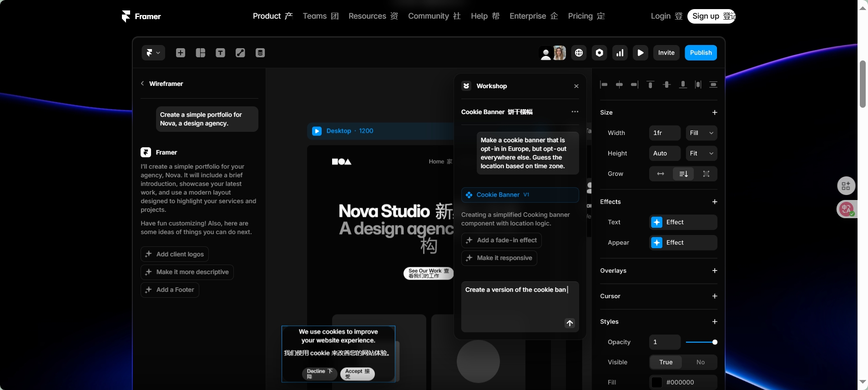Open the Height Fit dropdown
The width and height of the screenshot is (868, 390).
[701, 153]
